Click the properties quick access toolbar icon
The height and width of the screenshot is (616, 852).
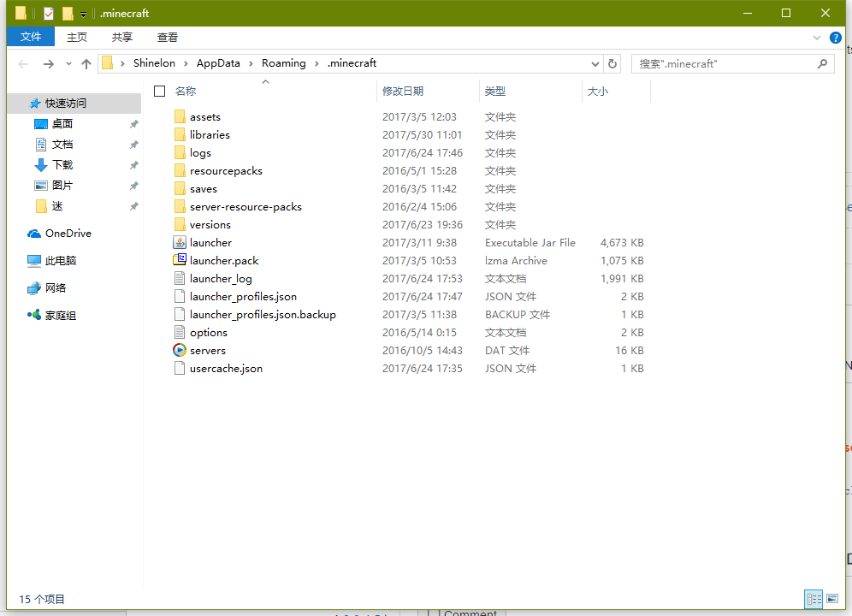coord(49,13)
